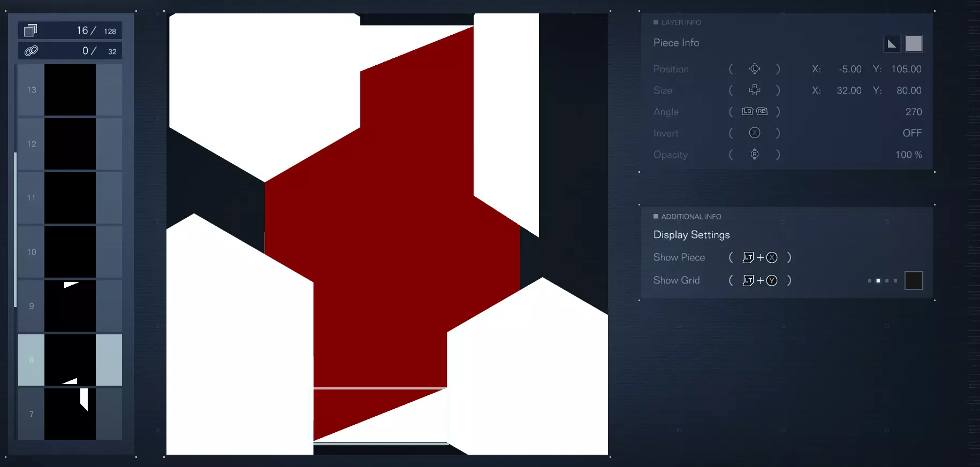Click the grid density dots indicator
The image size is (980, 467).
coord(883,281)
